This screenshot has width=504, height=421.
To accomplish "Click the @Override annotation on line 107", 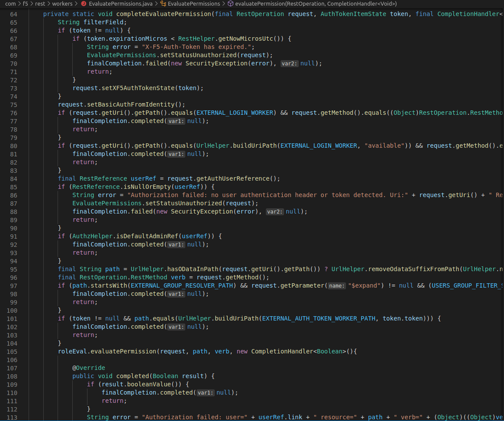I will coord(89,368).
